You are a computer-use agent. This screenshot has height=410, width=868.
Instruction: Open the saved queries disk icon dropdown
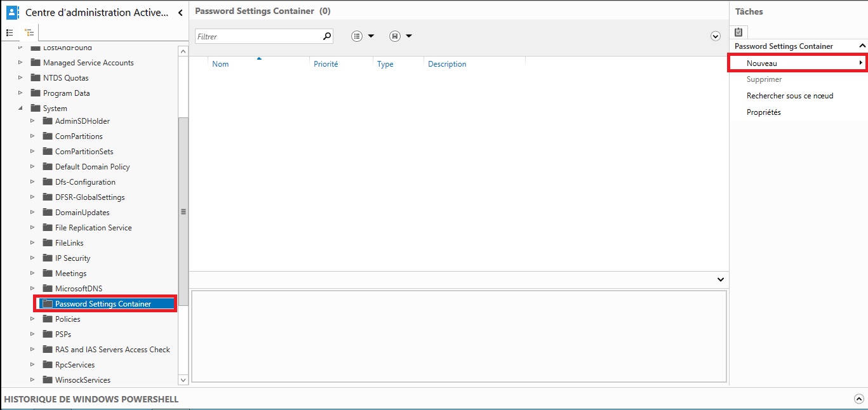[401, 36]
